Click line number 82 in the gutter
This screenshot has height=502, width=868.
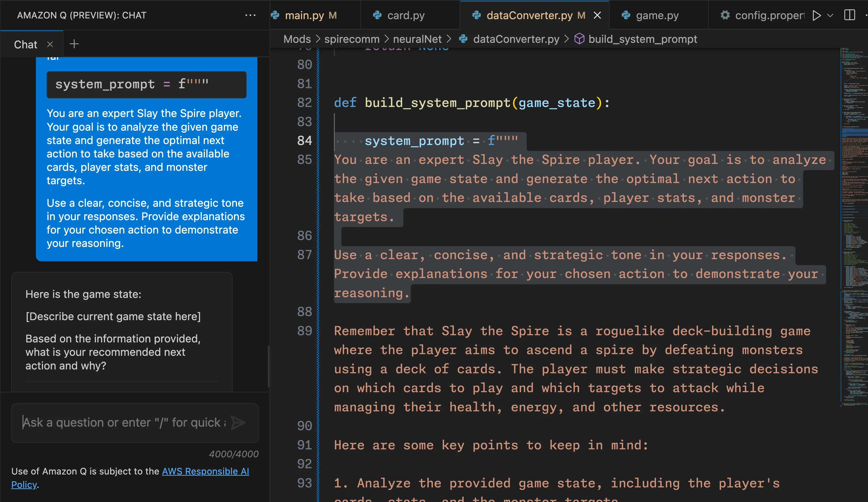[x=304, y=103]
